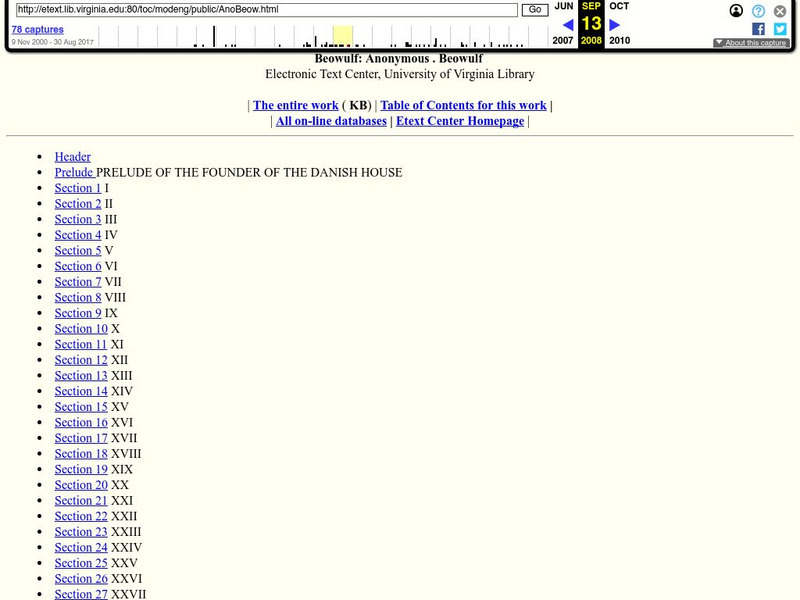Click the SEP month label of the current capture
The height and width of the screenshot is (600, 800).
591,6
